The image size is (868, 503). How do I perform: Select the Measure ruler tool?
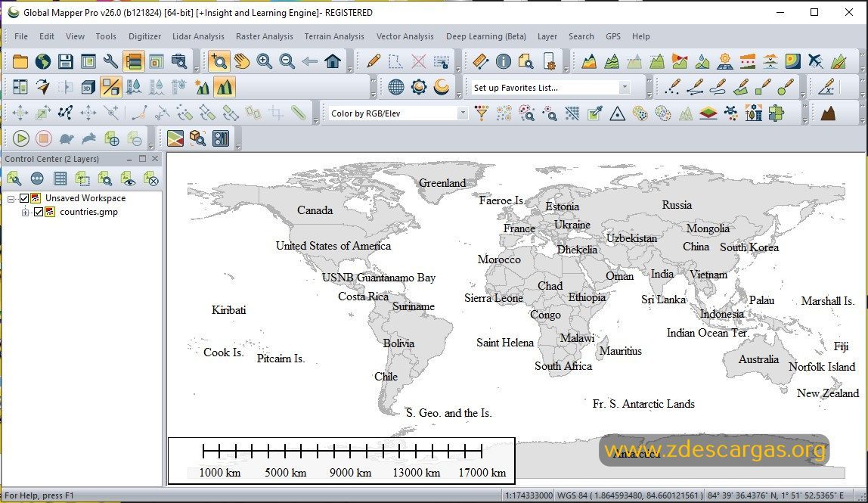(481, 61)
